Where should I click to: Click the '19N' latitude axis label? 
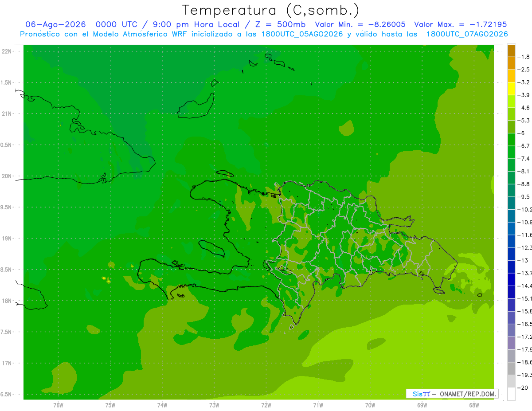(7, 239)
